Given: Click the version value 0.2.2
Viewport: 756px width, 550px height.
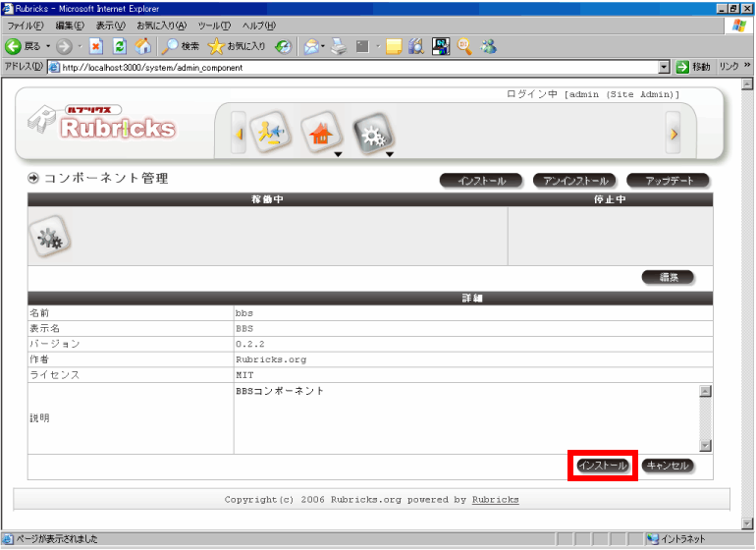Looking at the screenshot, I should click(249, 344).
